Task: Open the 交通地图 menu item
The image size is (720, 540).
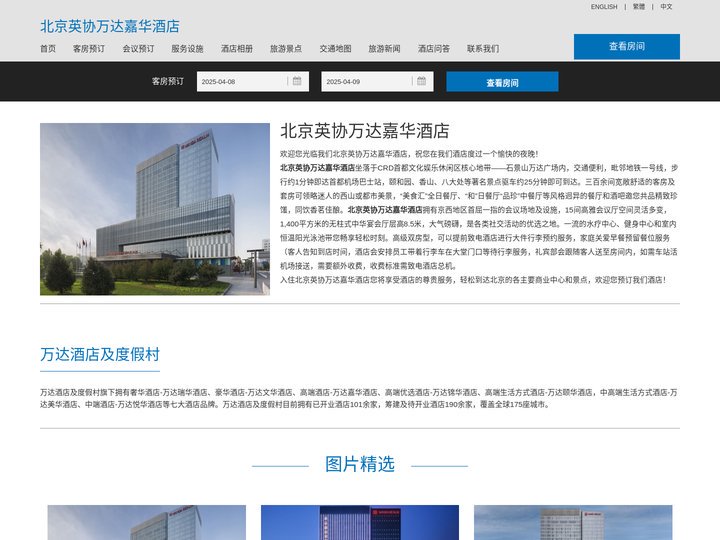Action: [336, 49]
